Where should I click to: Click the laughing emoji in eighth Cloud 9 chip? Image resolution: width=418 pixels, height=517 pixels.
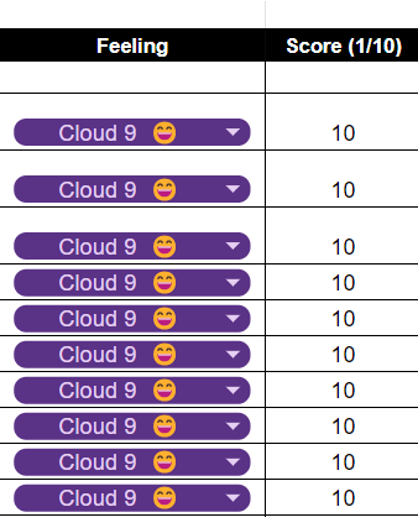(x=164, y=426)
